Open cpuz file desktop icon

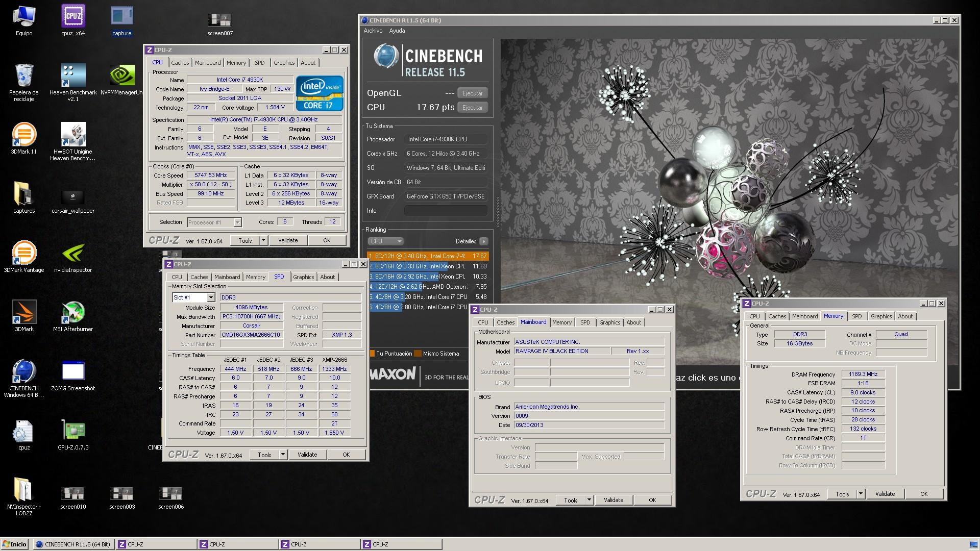click(x=24, y=435)
